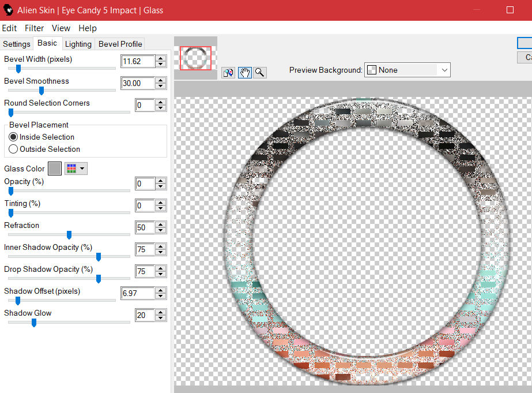This screenshot has height=393, width=532.
Task: Click the navigator thumbnail preview
Action: click(195, 58)
